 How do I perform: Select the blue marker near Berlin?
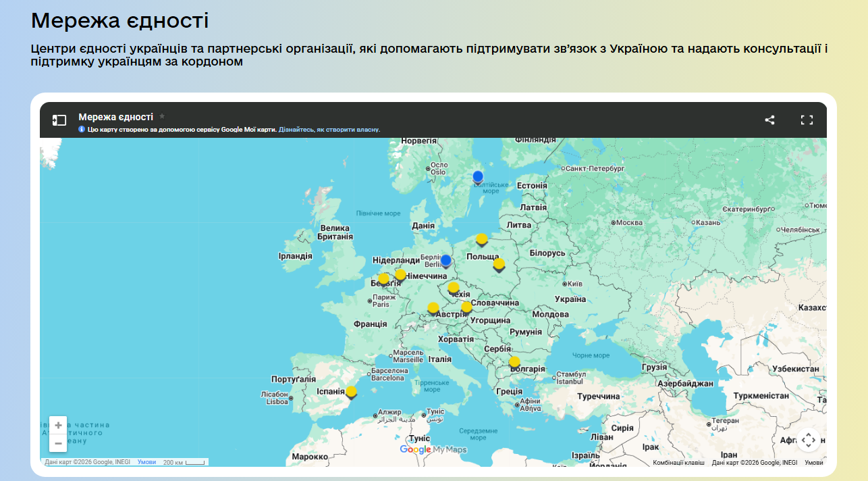coord(445,261)
